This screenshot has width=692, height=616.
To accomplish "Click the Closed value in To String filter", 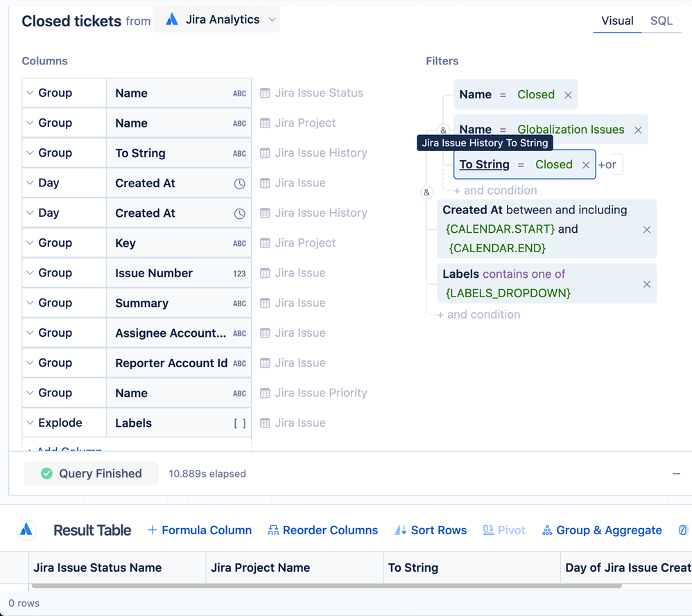I will point(554,164).
